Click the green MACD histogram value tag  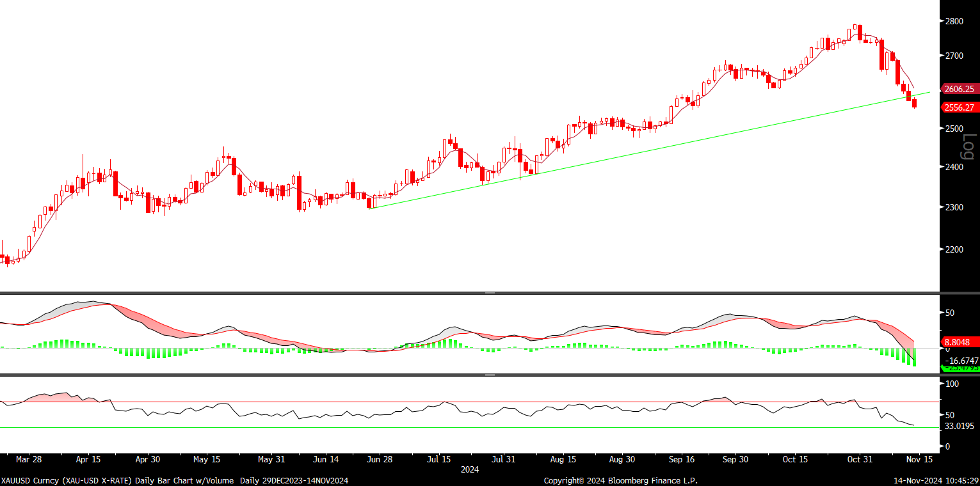point(960,368)
